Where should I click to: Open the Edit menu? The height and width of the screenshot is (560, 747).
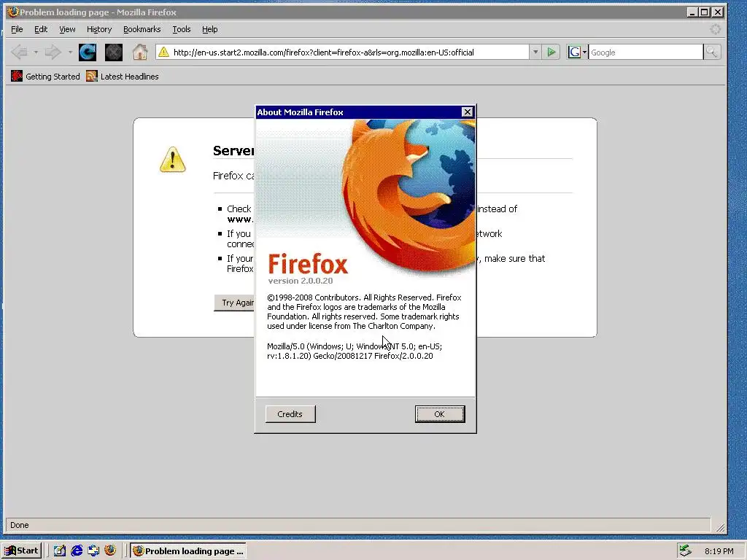pos(41,29)
